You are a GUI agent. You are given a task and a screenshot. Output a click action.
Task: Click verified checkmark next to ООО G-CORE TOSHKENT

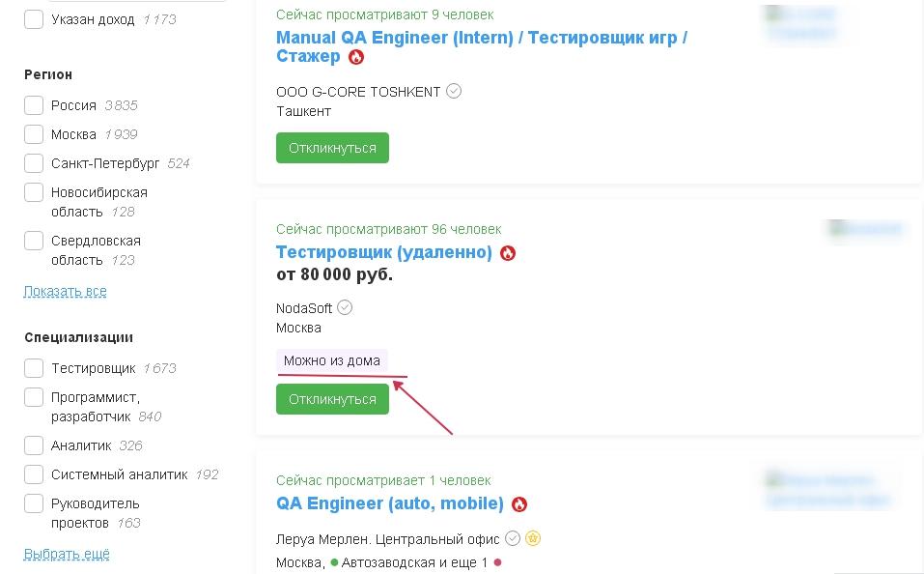[x=454, y=92]
